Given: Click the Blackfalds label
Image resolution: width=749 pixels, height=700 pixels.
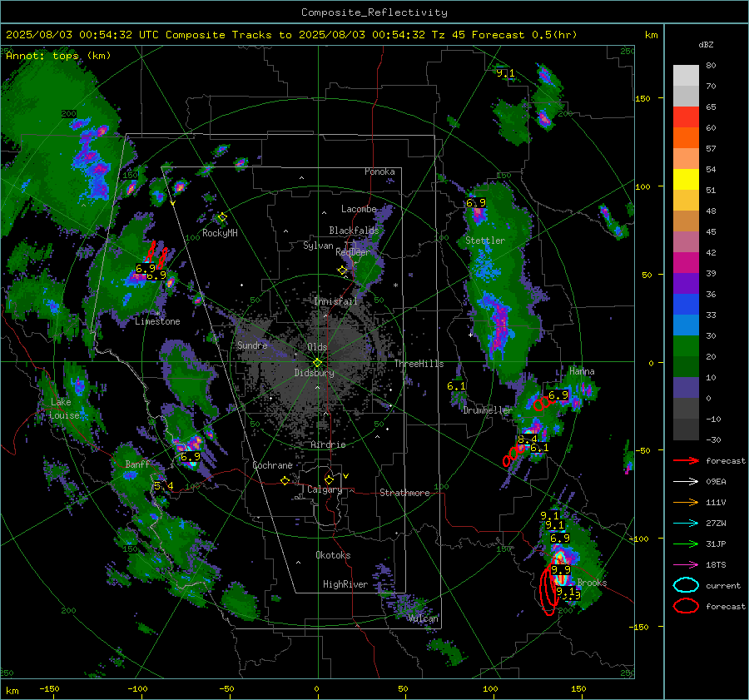Looking at the screenshot, I should point(354,231).
